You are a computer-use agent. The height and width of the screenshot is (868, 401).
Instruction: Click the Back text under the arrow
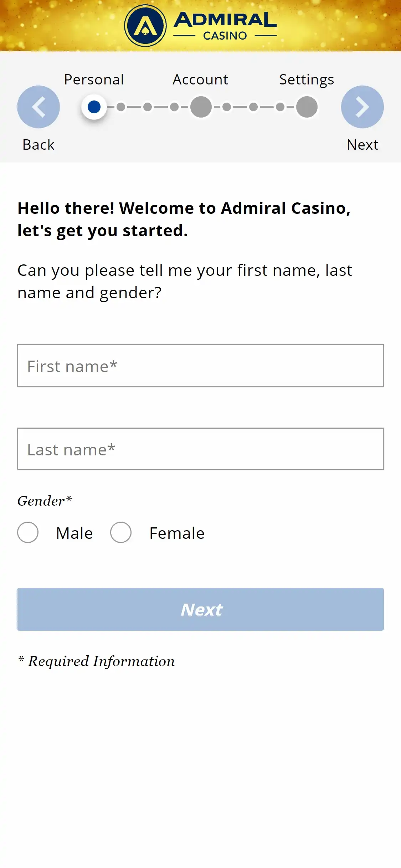[x=38, y=145]
